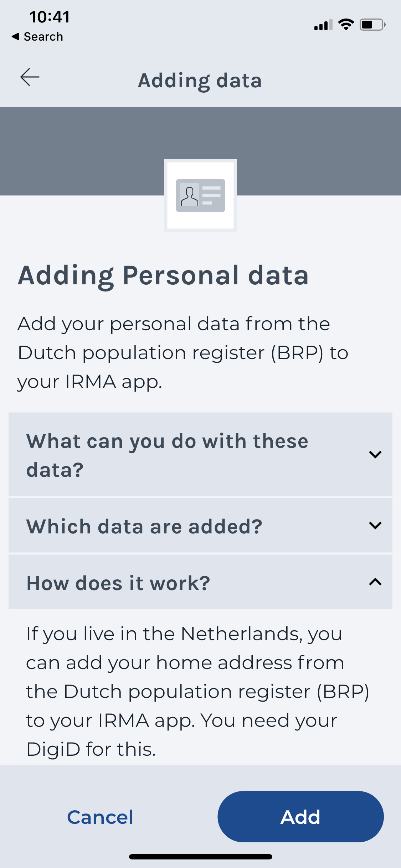
Task: Tap the DigiD explanation text
Action: click(x=198, y=691)
